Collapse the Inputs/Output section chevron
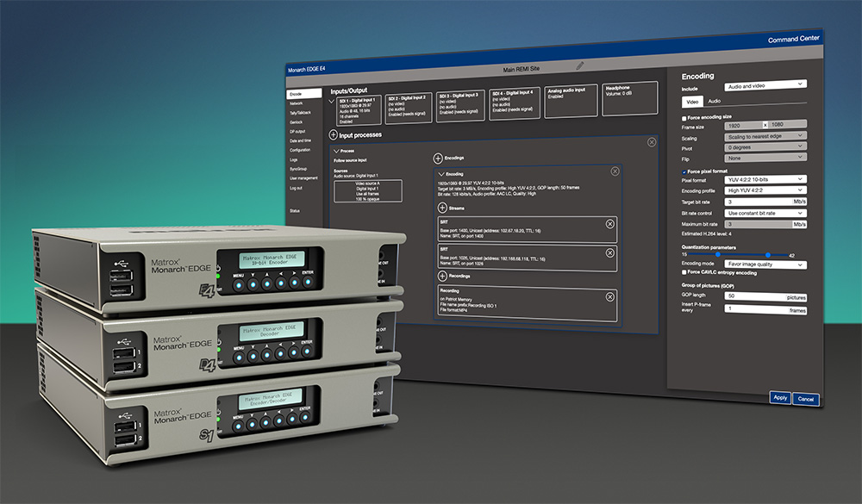The width and height of the screenshot is (862, 504). pyautogui.click(x=332, y=102)
